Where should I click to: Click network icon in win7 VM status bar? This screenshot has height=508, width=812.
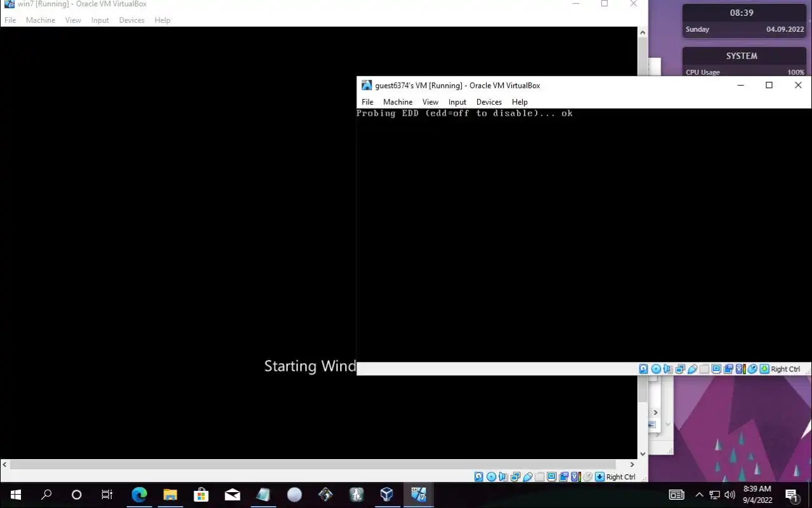point(515,477)
